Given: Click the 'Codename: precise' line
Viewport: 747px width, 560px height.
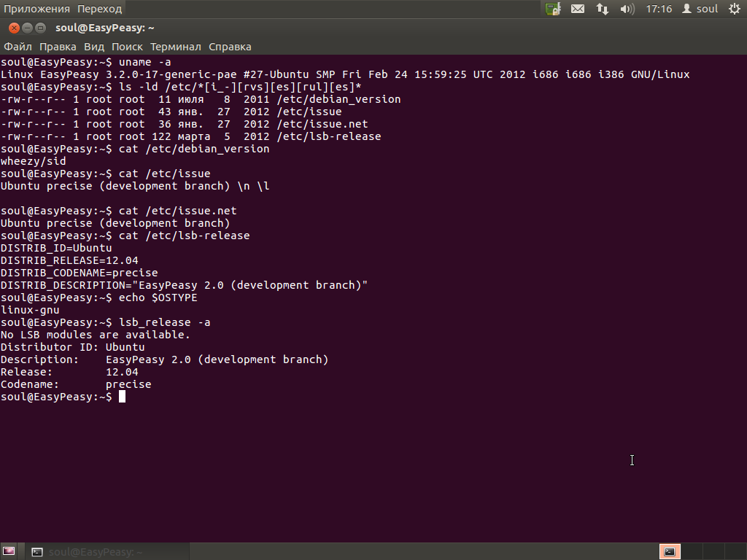Looking at the screenshot, I should pyautogui.click(x=76, y=384).
